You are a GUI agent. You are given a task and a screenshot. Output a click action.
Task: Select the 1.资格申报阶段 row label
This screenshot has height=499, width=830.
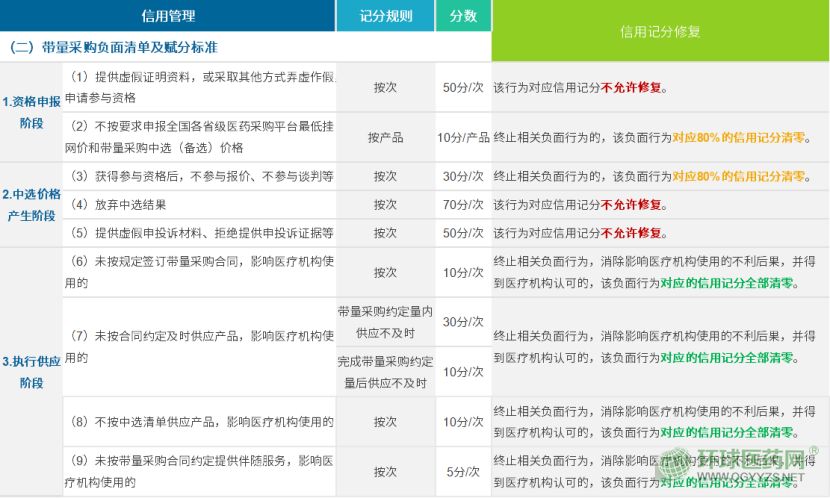point(31,112)
